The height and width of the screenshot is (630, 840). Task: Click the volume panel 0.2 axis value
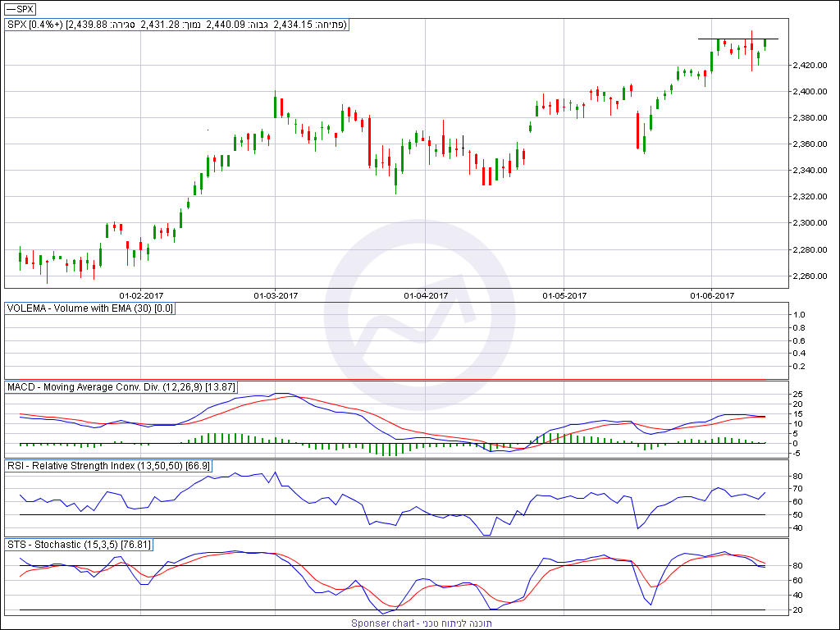(799, 367)
